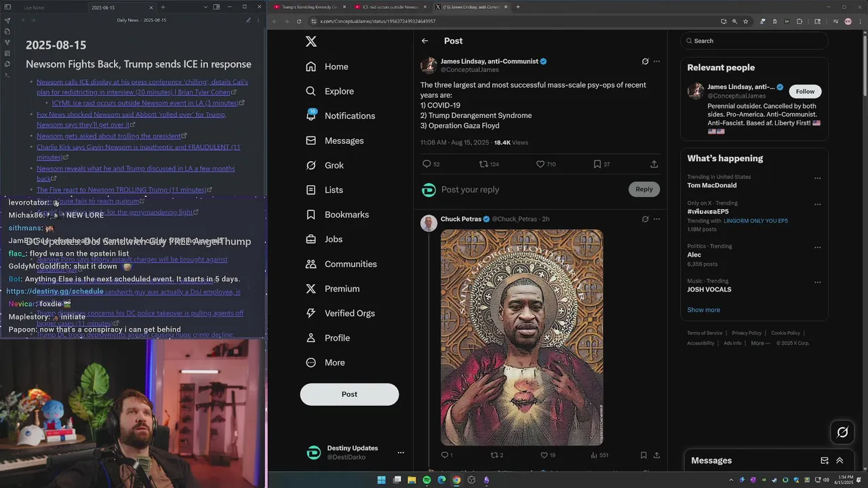Image resolution: width=868 pixels, height=488 pixels.
Task: Click Show more under What's happening
Action: (703, 310)
